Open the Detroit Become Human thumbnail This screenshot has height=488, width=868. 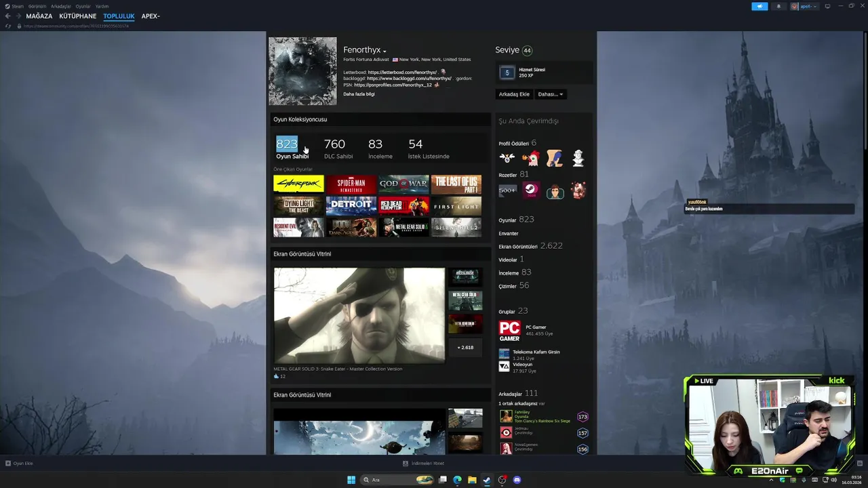click(x=351, y=206)
